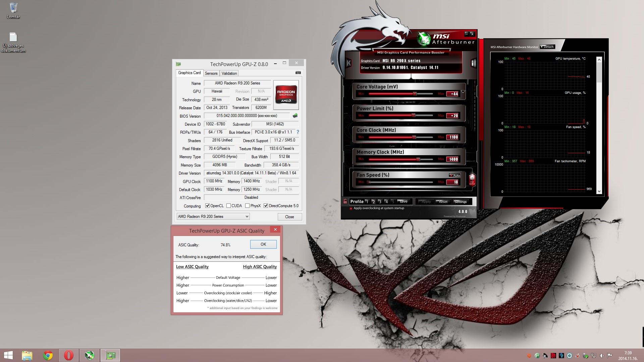644x362 pixels.
Task: Click the BIOS save chip icon in GPU-Z
Action: [x=295, y=116]
